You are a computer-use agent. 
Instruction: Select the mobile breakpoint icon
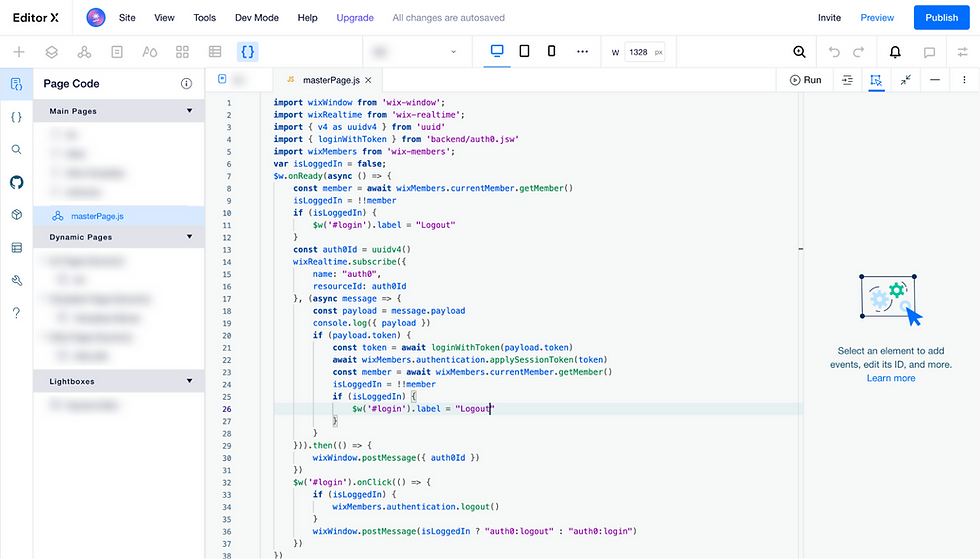[x=551, y=51]
